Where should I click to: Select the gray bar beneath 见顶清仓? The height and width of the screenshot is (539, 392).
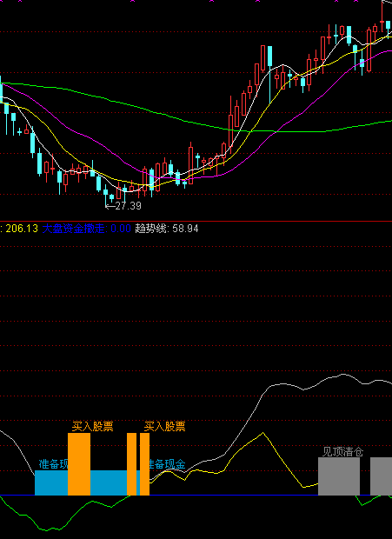[339, 476]
